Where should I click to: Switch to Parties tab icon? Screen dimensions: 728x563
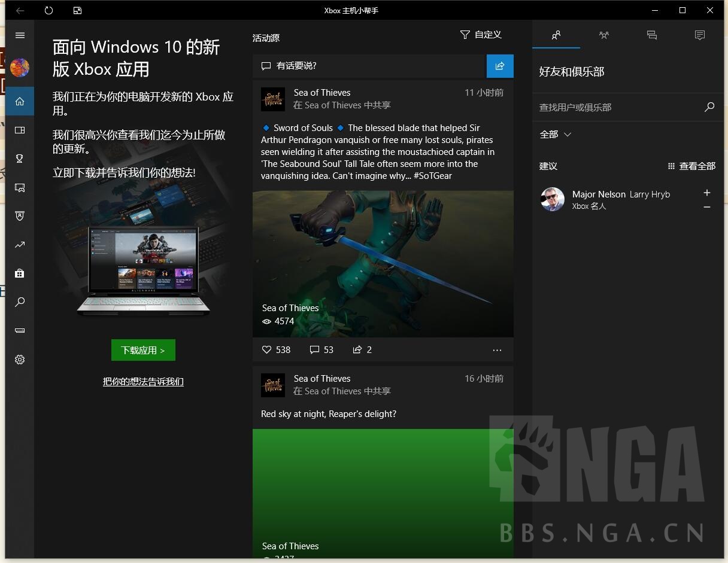(604, 35)
